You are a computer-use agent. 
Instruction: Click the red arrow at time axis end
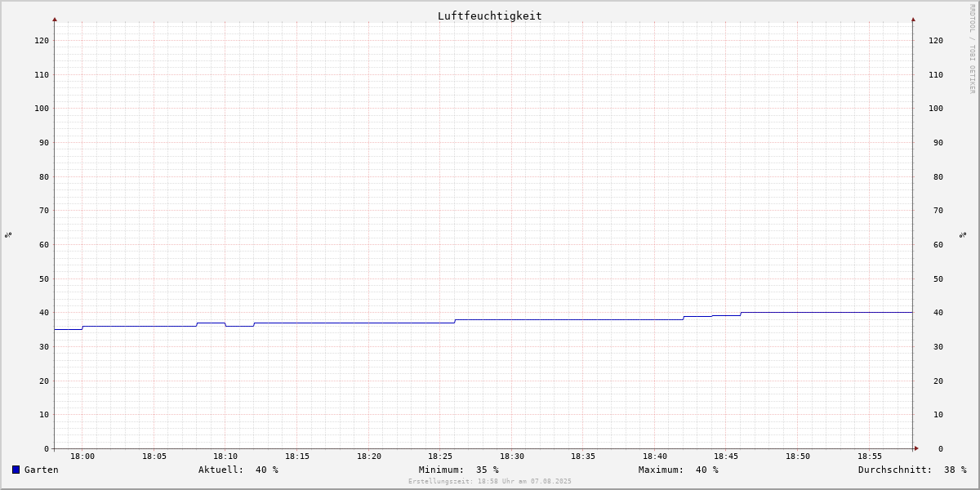pos(916,448)
